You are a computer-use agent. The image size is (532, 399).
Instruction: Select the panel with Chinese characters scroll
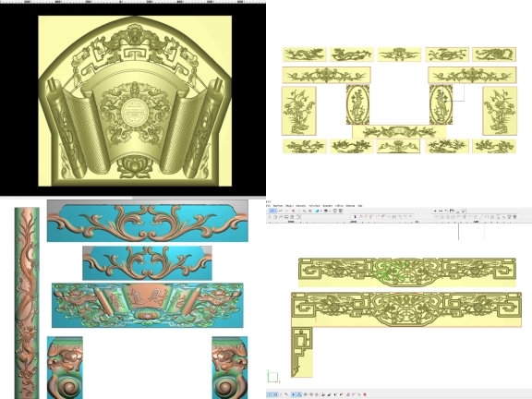(147, 306)
